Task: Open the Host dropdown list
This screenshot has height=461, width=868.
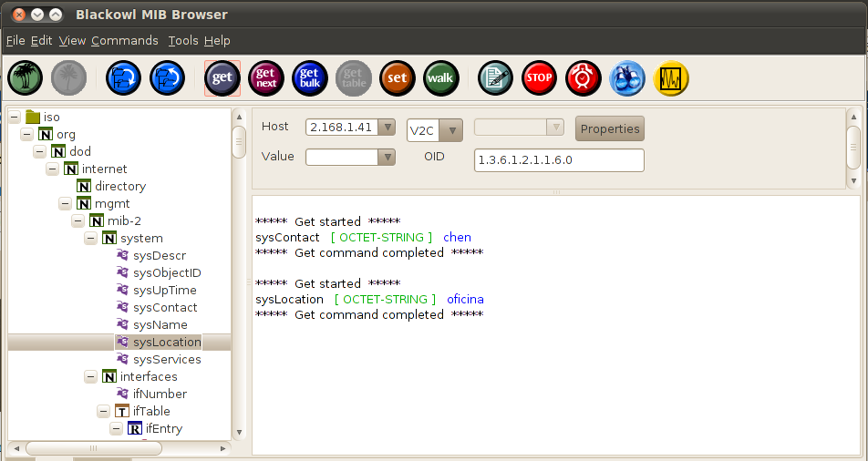Action: pyautogui.click(x=387, y=127)
